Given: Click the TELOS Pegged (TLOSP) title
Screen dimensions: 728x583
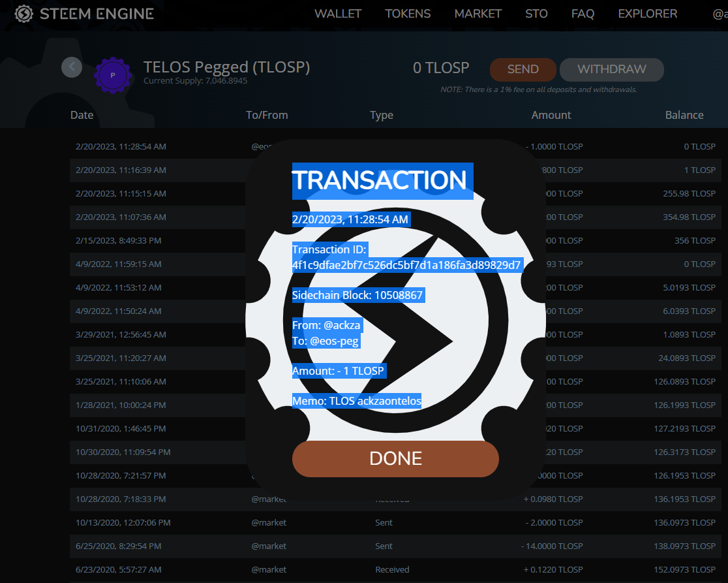Looking at the screenshot, I should (x=226, y=67).
